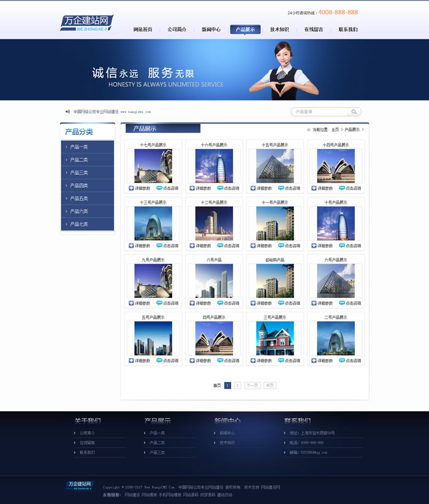429x504 pixels.
Task: Click 点击咨询 chat icon for 十三号产品展示
Action: point(159,246)
